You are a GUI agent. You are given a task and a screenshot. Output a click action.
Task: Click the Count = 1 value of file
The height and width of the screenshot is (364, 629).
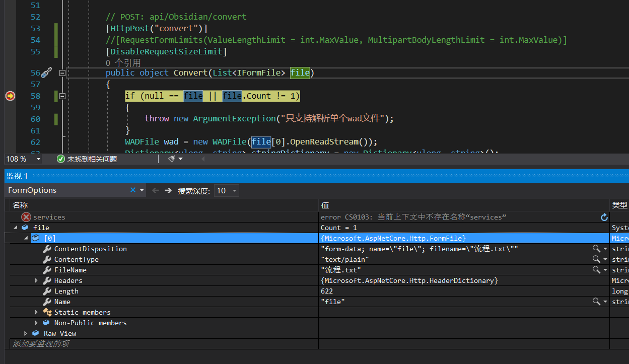[x=338, y=228]
